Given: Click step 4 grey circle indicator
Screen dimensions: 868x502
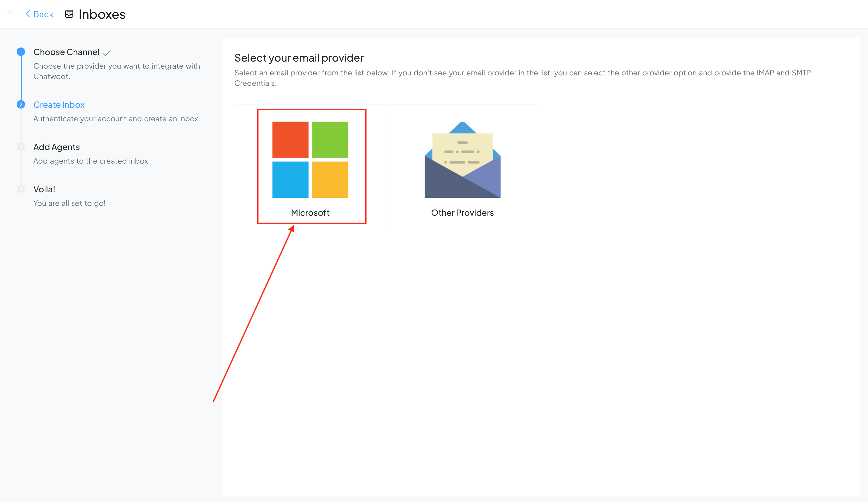Looking at the screenshot, I should pos(21,189).
